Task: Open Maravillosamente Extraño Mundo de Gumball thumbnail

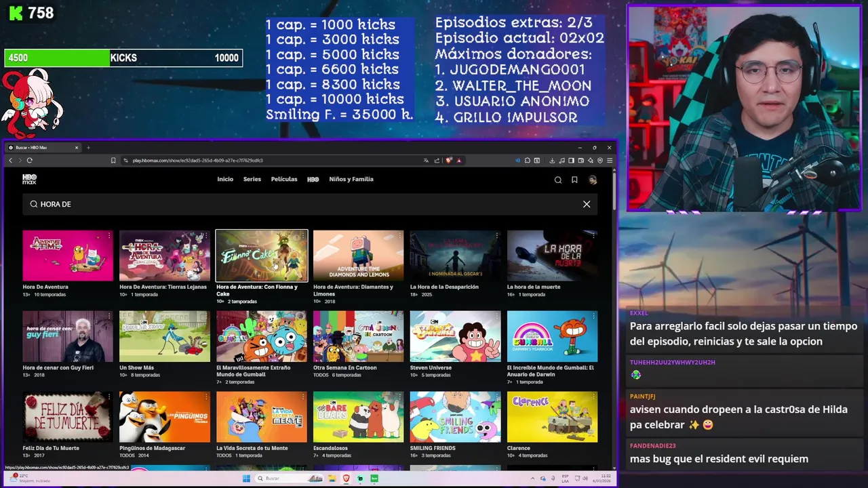Action: pos(262,336)
